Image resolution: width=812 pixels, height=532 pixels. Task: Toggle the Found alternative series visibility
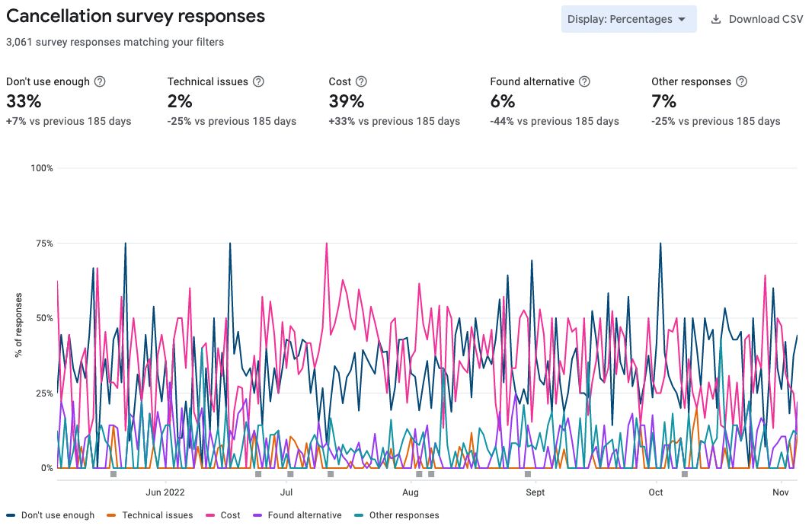click(x=305, y=515)
